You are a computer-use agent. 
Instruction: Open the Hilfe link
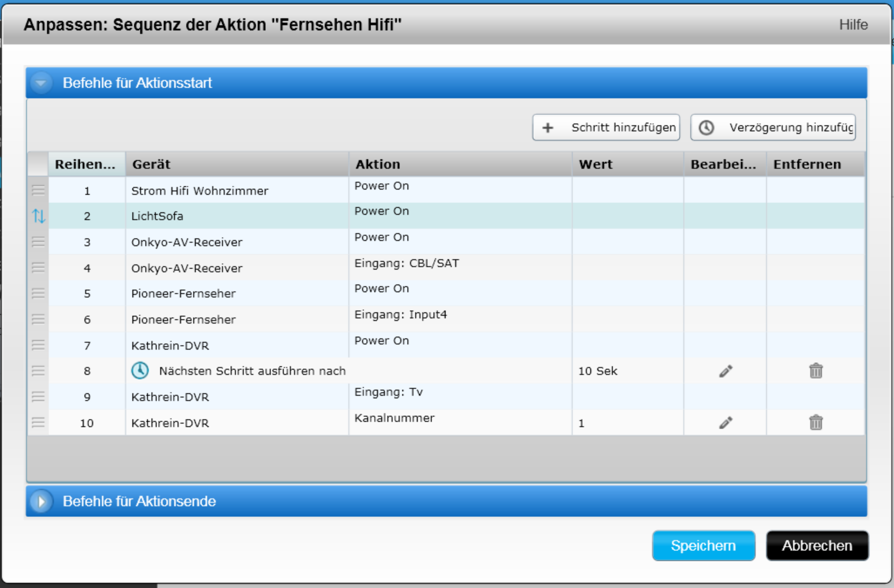click(x=853, y=25)
